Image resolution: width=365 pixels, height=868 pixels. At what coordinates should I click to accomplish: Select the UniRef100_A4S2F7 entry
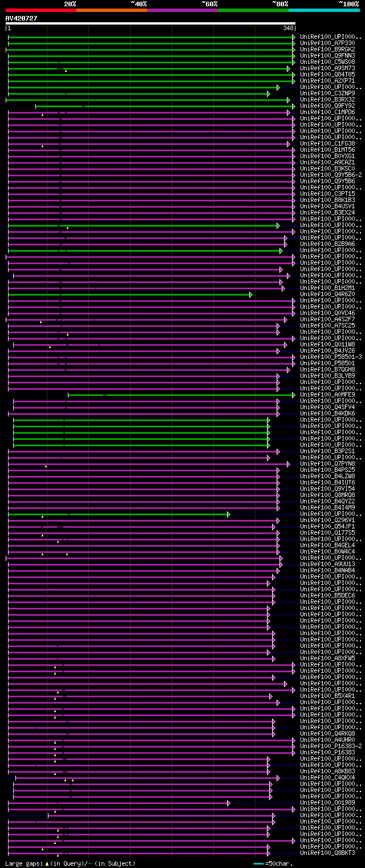(x=327, y=319)
